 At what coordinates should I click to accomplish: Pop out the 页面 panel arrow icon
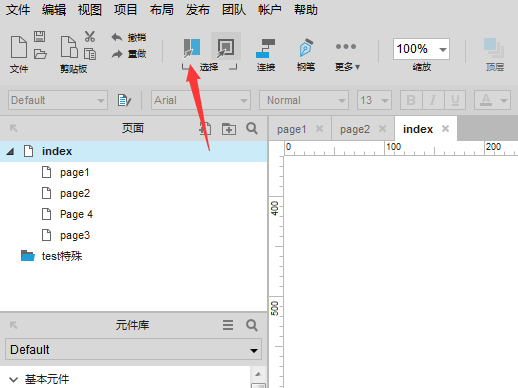click(13, 128)
